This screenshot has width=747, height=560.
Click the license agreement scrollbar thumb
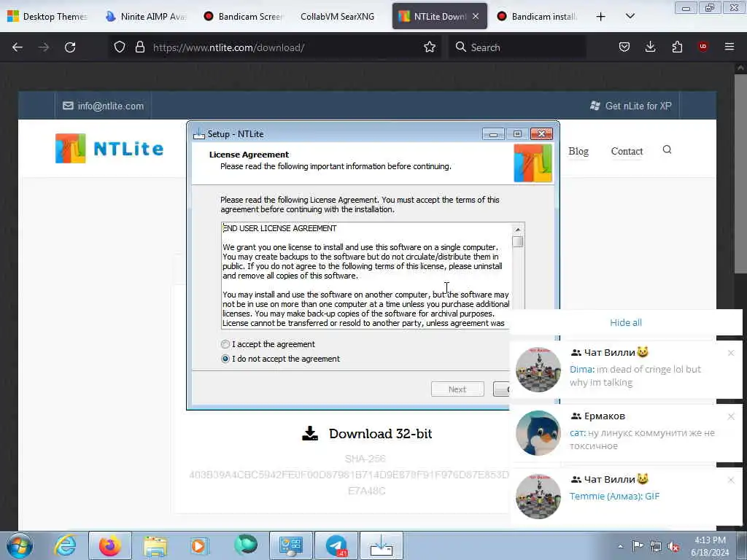point(518,242)
